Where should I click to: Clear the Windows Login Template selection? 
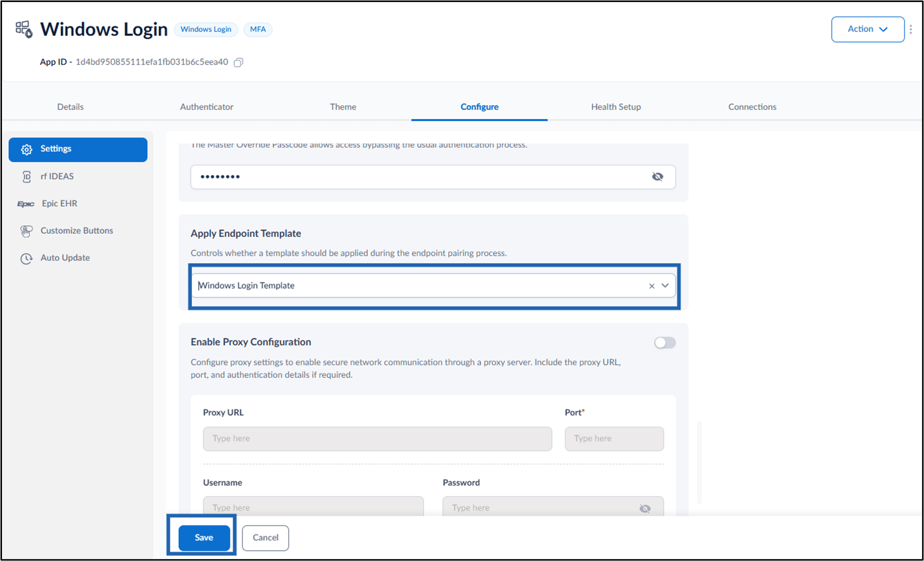652,286
